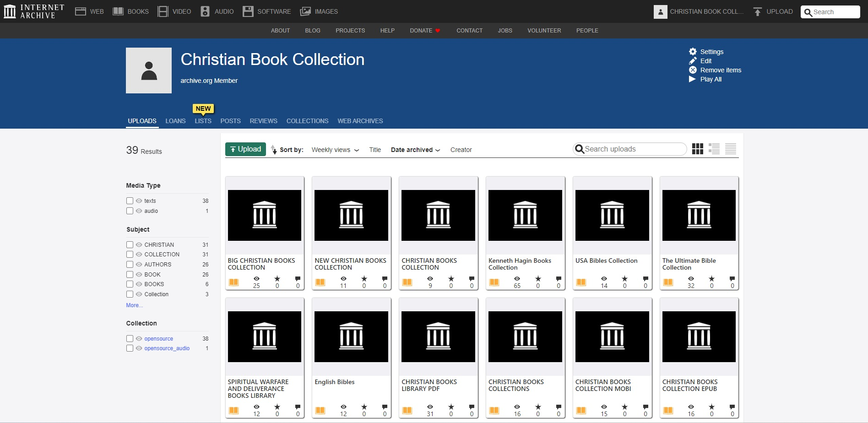Toggle sort direction arrows icon
This screenshot has width=868, height=423.
[274, 150]
